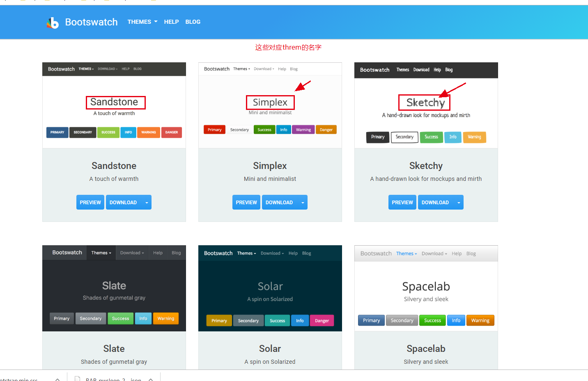Click the purple Warning swatch in Simplex preview

tap(303, 129)
